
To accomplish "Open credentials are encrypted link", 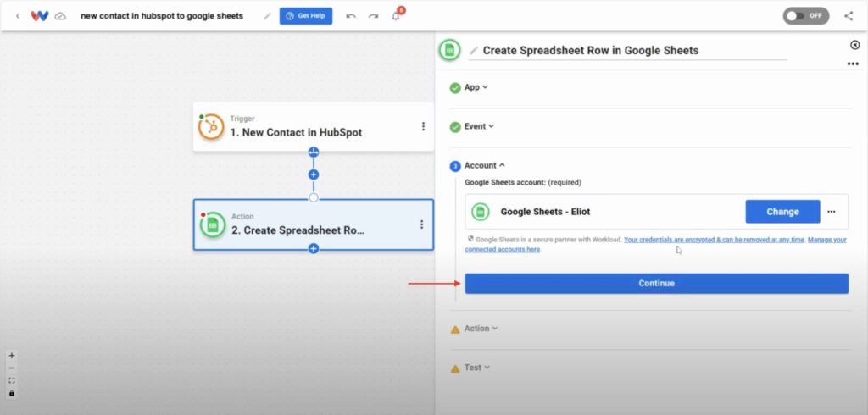I will point(714,241).
